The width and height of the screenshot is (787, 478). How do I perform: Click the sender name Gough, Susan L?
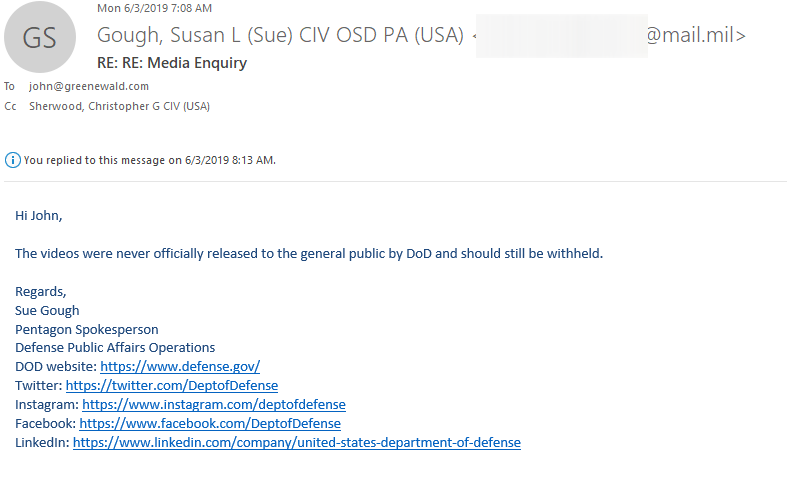click(x=280, y=35)
